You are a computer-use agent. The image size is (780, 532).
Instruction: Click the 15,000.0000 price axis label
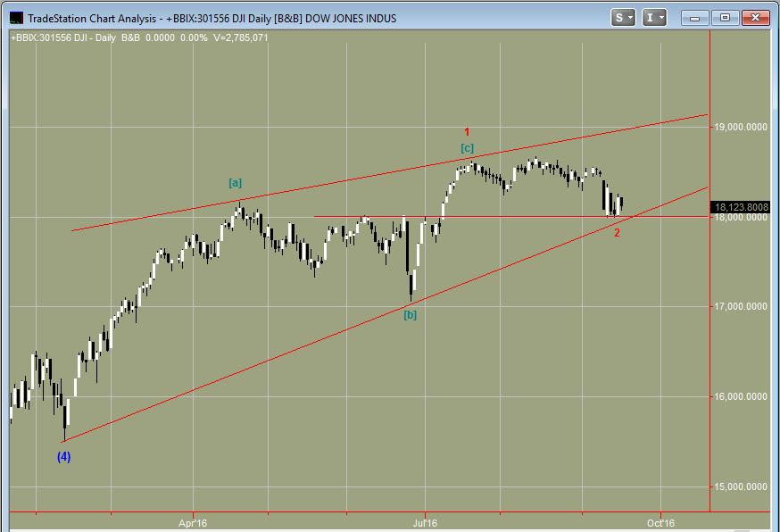(742, 486)
